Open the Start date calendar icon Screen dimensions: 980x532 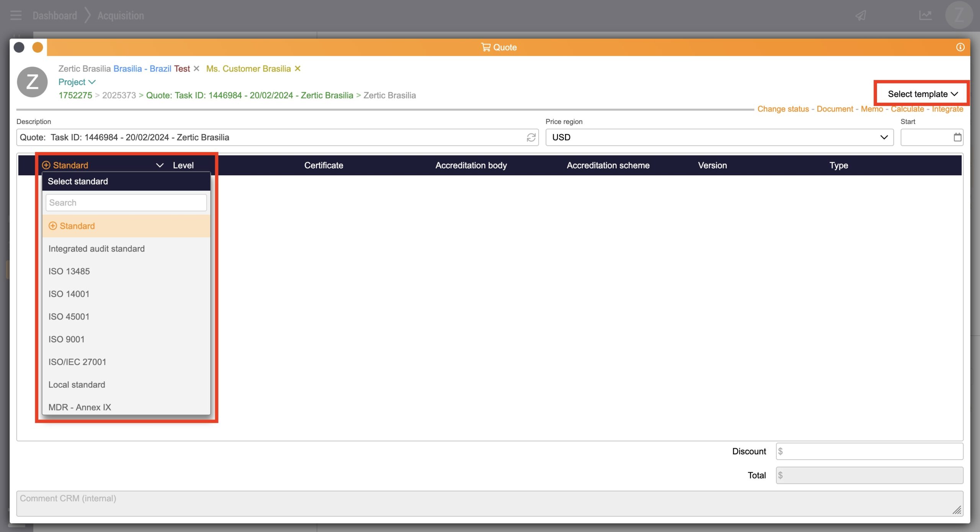[957, 137]
